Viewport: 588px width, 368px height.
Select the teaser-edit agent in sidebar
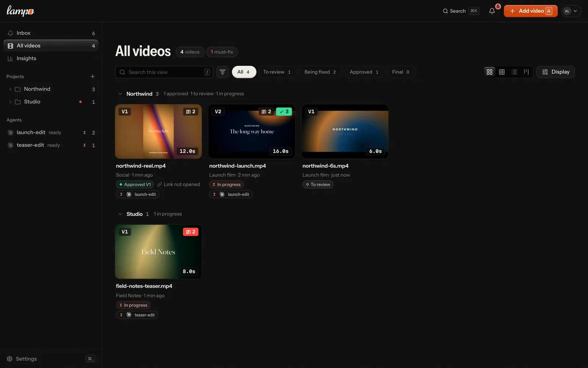point(51,145)
